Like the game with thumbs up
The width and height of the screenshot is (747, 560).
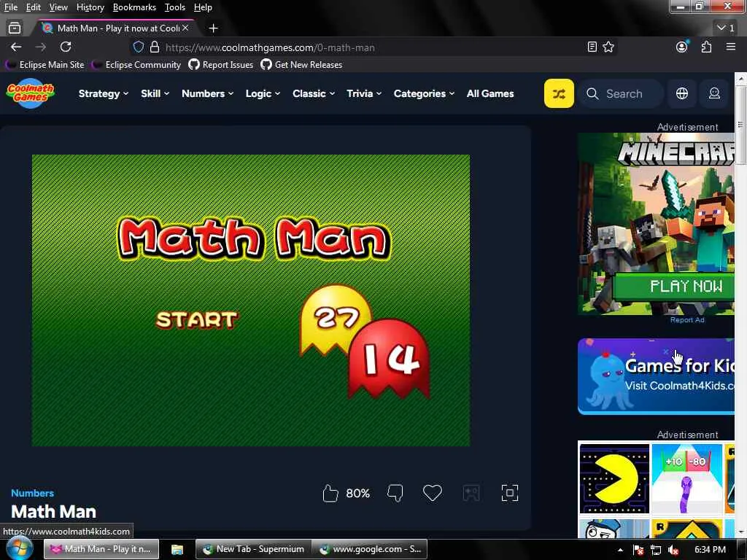[x=330, y=494]
